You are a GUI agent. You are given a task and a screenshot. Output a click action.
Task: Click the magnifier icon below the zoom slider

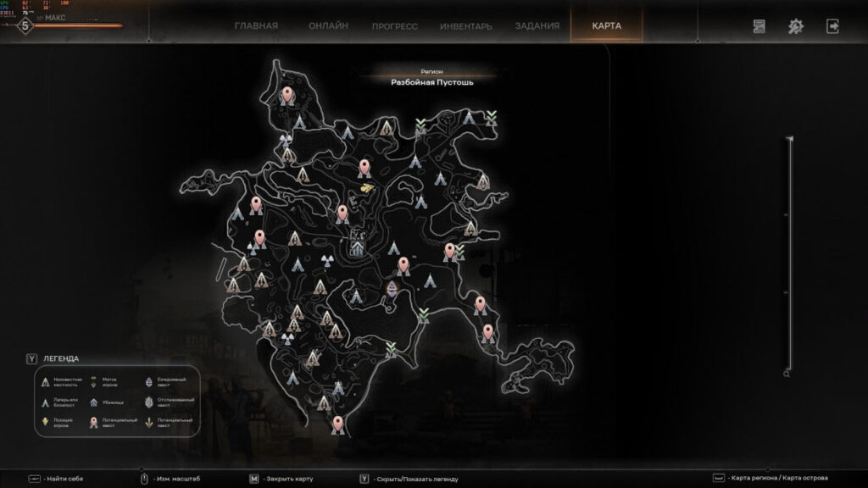pyautogui.click(x=786, y=374)
